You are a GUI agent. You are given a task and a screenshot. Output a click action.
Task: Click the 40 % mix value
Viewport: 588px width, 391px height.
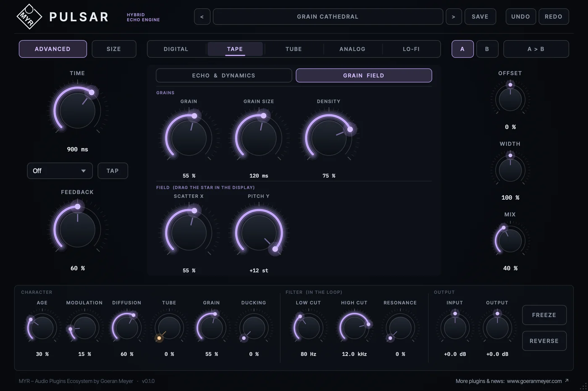coord(510,268)
